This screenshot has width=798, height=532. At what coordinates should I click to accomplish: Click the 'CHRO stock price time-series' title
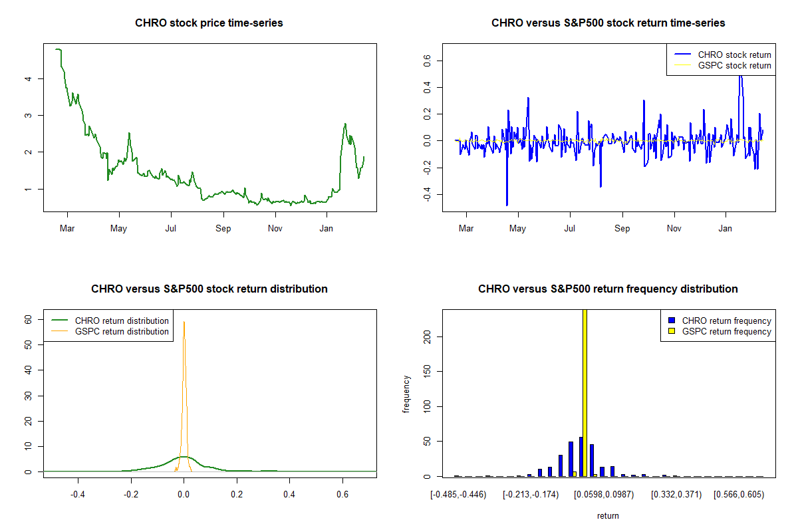(x=209, y=23)
